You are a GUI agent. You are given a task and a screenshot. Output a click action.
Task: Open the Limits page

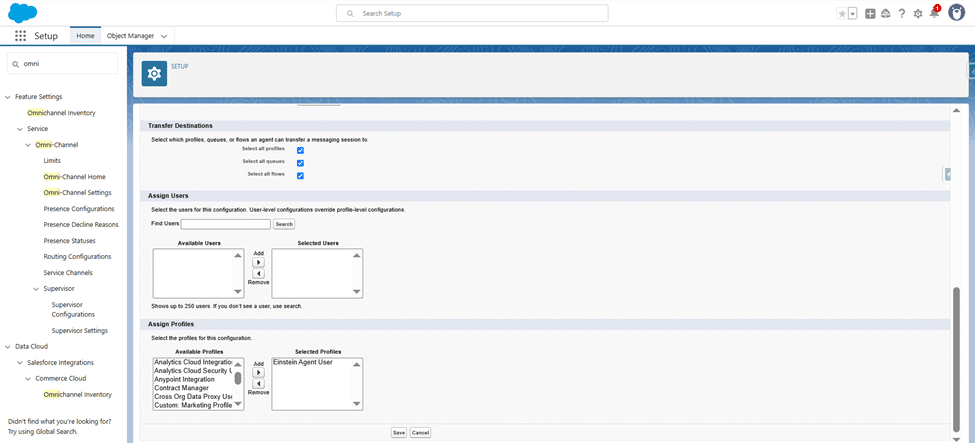[x=52, y=161]
